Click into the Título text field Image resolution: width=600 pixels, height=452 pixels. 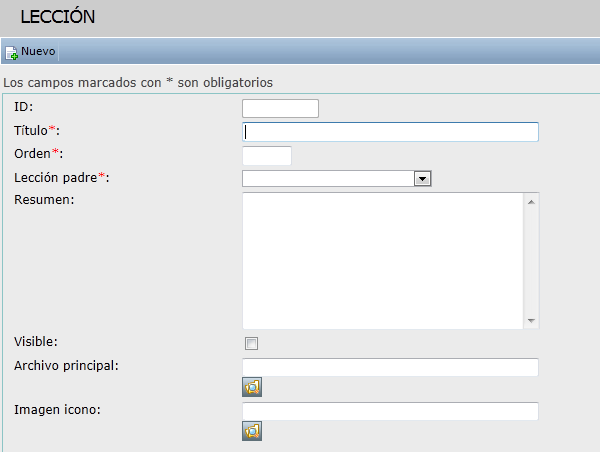[390, 132]
